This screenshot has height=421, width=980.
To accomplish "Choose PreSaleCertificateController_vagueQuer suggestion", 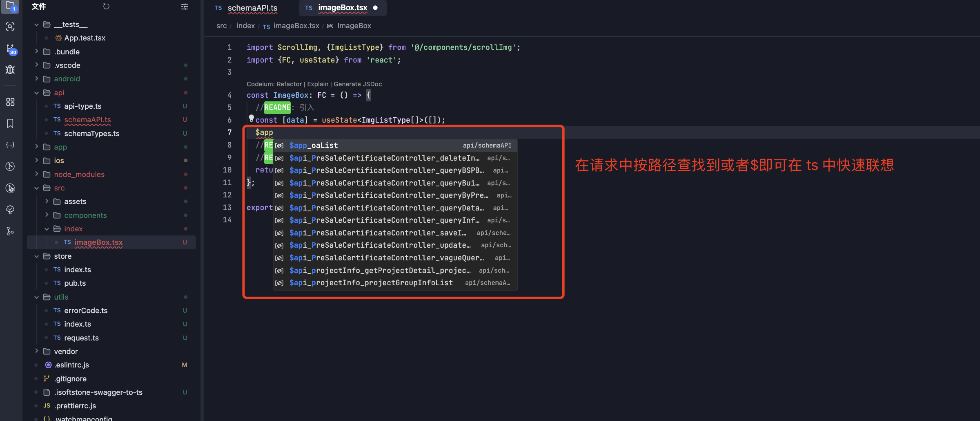I will coord(395,258).
